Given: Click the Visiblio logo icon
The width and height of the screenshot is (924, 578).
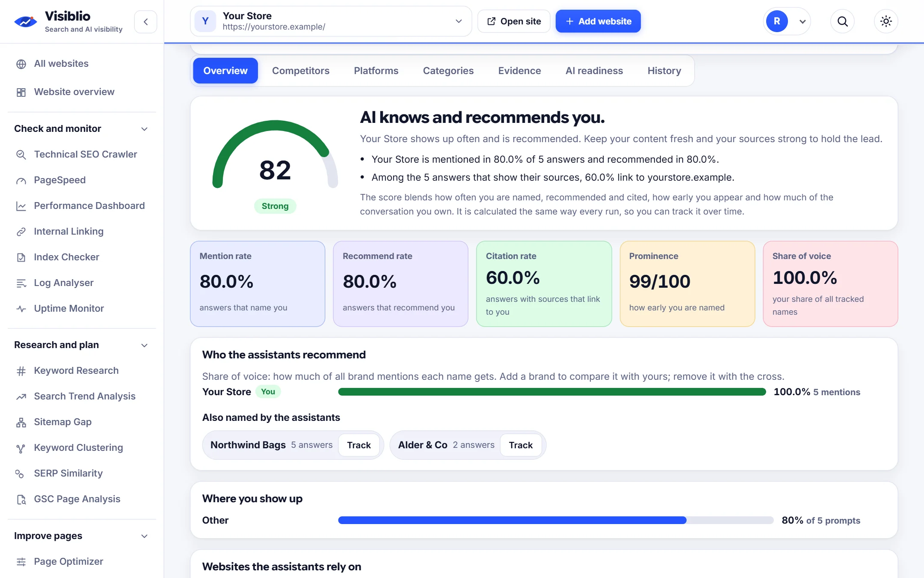Looking at the screenshot, I should pos(26,21).
